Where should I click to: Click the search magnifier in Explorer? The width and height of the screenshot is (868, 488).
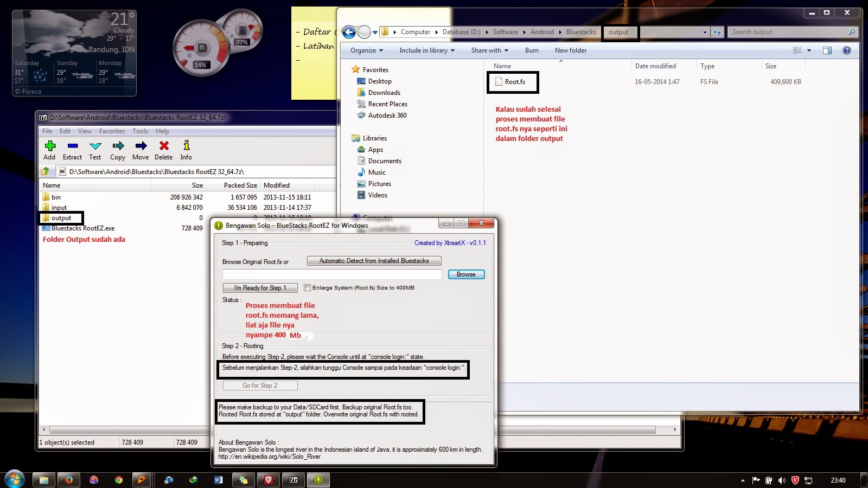click(852, 32)
